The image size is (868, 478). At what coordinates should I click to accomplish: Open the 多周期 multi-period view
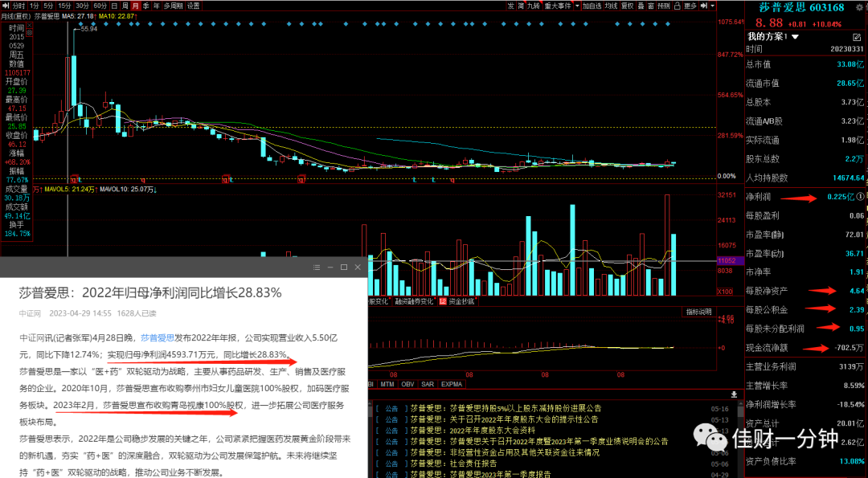173,6
